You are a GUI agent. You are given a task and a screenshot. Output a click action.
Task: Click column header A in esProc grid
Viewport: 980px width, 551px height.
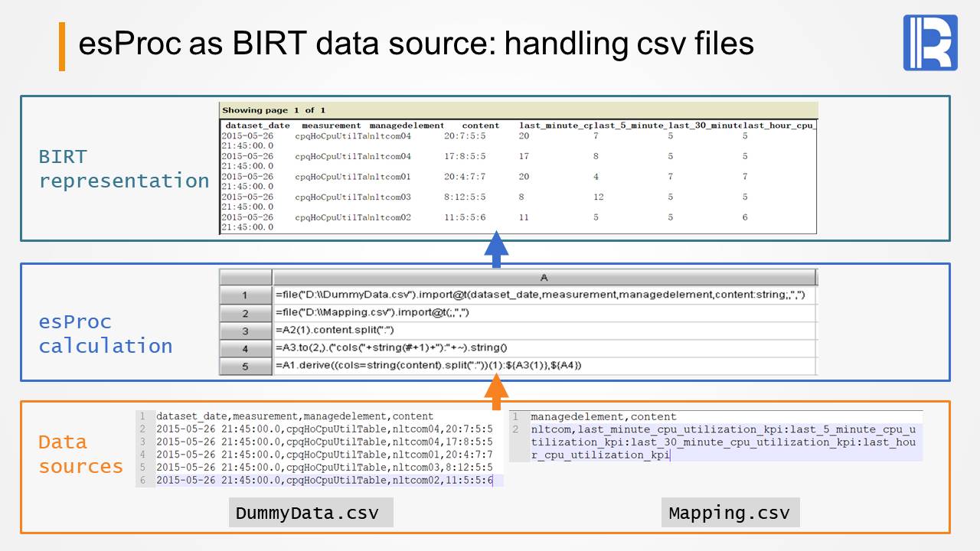coord(544,278)
